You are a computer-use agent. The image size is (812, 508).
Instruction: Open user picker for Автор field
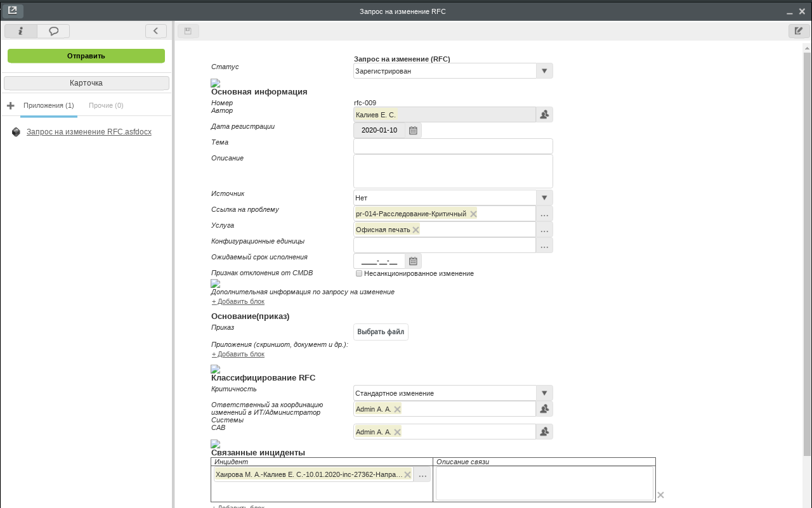coord(544,114)
